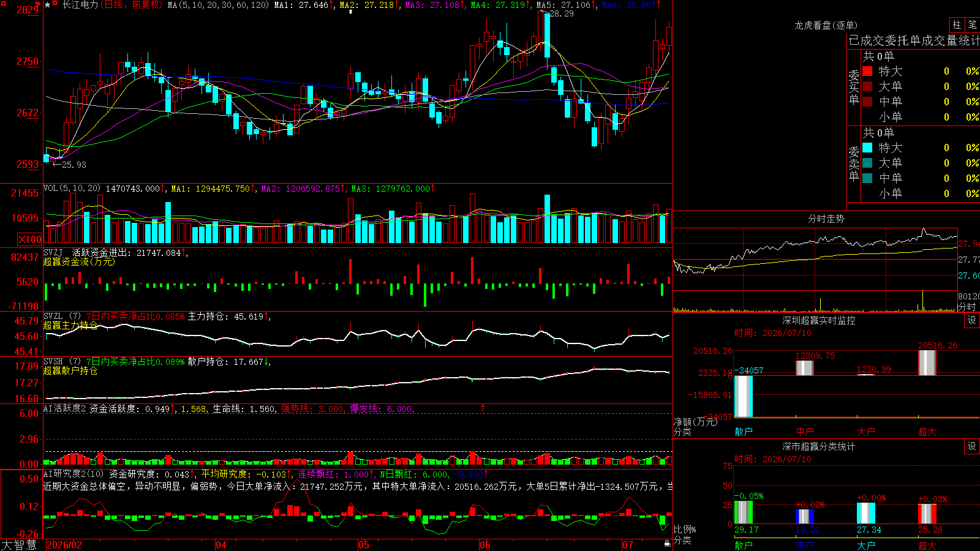Click the 散户 bar showing -34057 in 实时监控
Image resolution: width=980 pixels, height=551 pixels.
tap(744, 396)
